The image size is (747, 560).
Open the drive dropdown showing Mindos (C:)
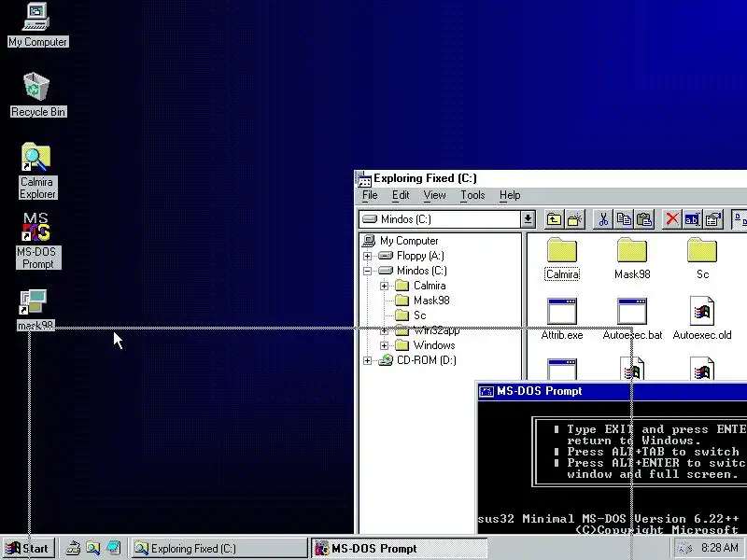[528, 219]
